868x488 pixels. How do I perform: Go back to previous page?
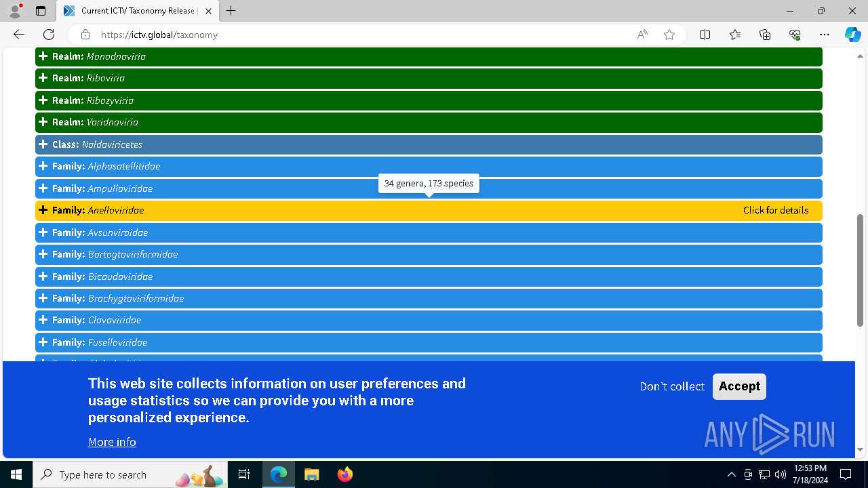click(19, 35)
